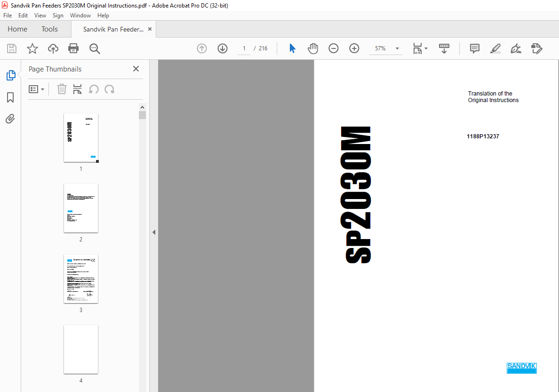This screenshot has height=392, width=559.
Task: Select the Sandvik Pan Feeder document tab
Action: pyautogui.click(x=113, y=29)
